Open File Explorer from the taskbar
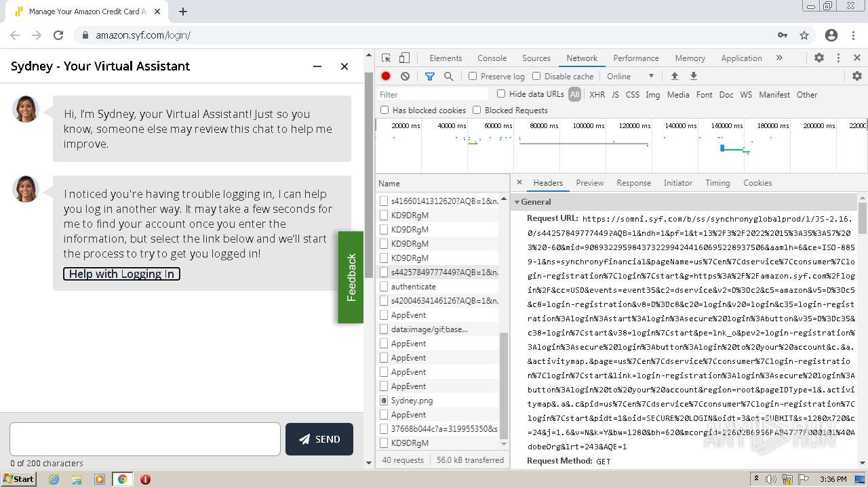Screen dimensions: 868x488 (x=77, y=479)
